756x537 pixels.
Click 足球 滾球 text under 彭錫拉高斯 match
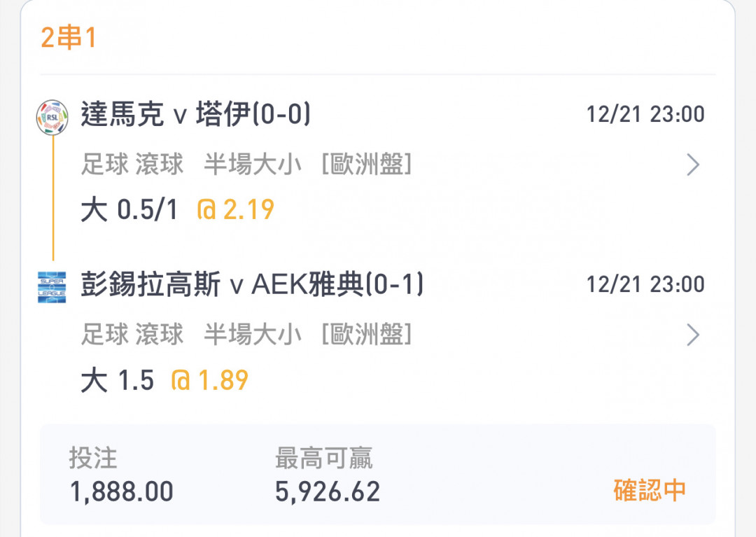pos(132,334)
